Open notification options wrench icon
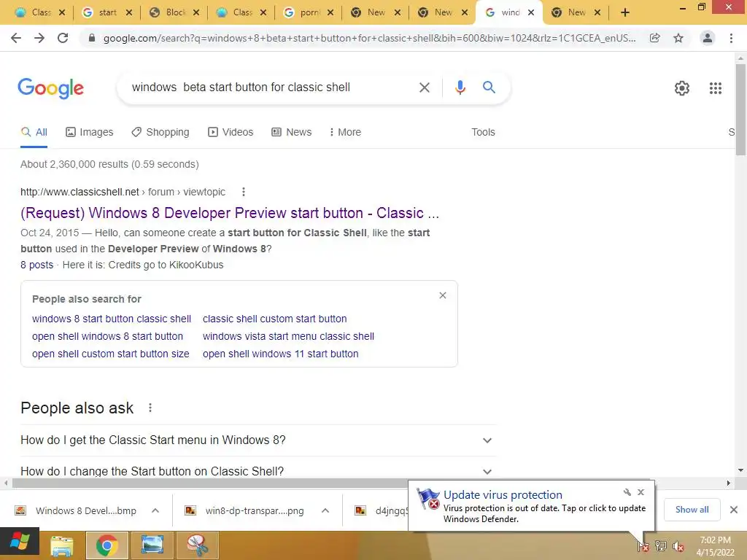The width and height of the screenshot is (747, 560). tap(627, 492)
